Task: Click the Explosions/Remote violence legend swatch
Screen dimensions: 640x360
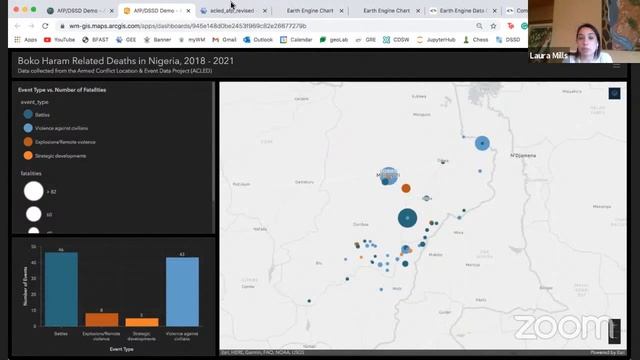Action: coord(28,142)
